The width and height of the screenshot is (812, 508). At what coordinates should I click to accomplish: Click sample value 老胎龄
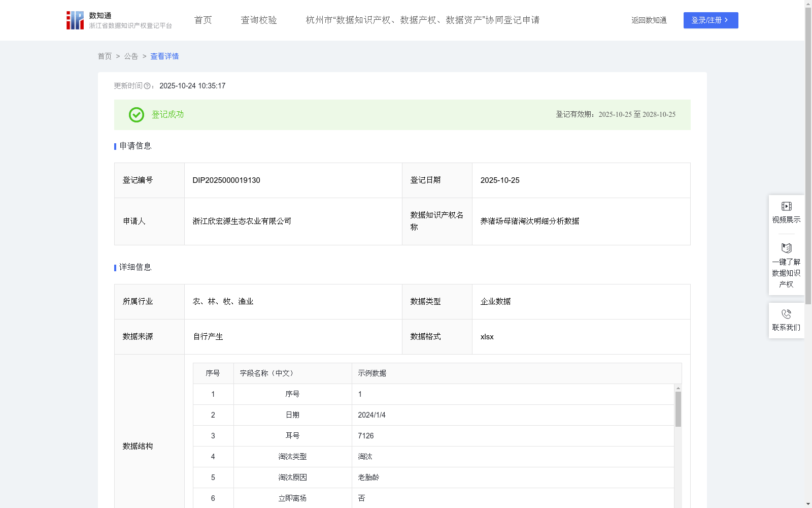(368, 478)
